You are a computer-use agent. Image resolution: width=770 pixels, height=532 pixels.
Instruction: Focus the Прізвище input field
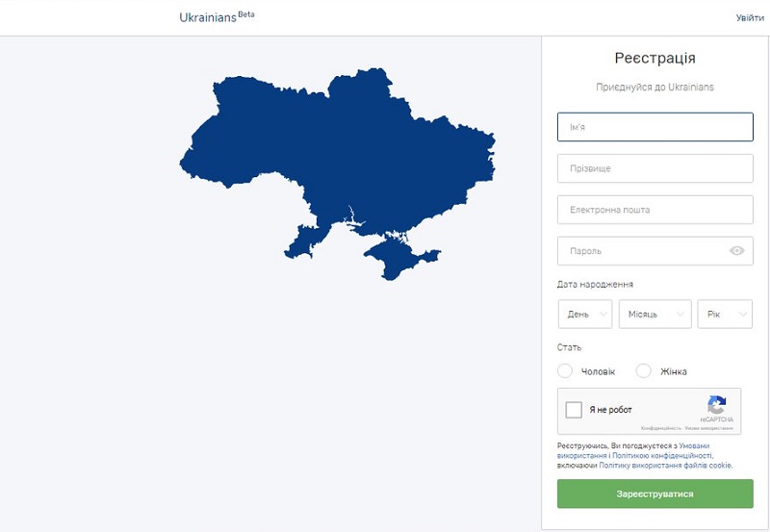click(655, 168)
